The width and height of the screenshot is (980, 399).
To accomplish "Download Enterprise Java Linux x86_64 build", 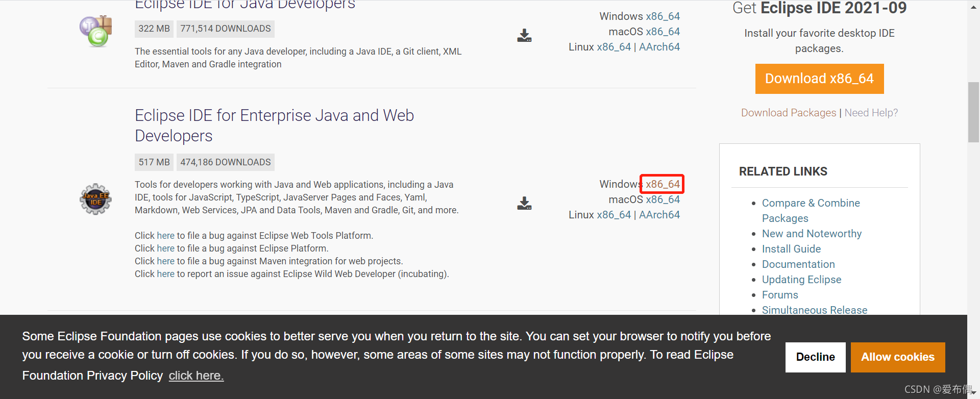I will (614, 215).
